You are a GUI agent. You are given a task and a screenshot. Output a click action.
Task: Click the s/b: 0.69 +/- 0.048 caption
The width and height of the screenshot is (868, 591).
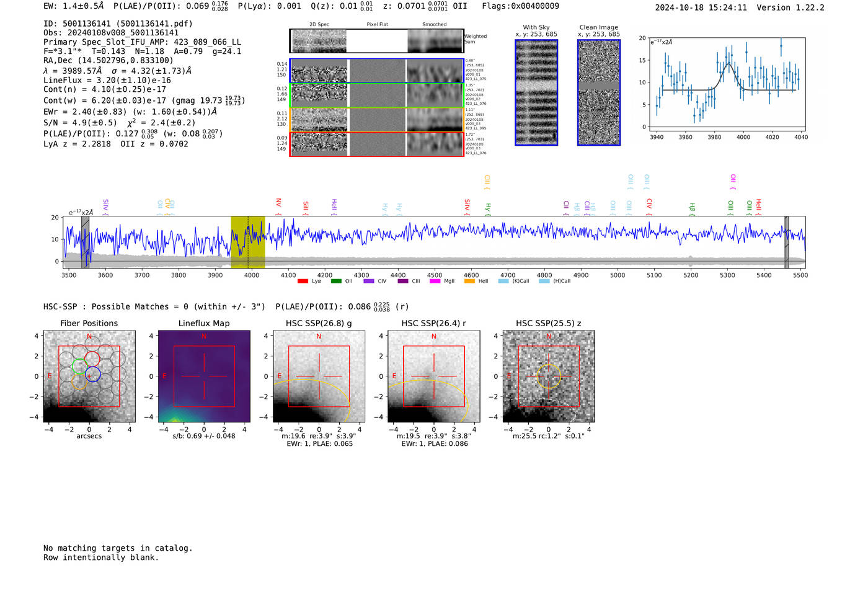coord(204,436)
